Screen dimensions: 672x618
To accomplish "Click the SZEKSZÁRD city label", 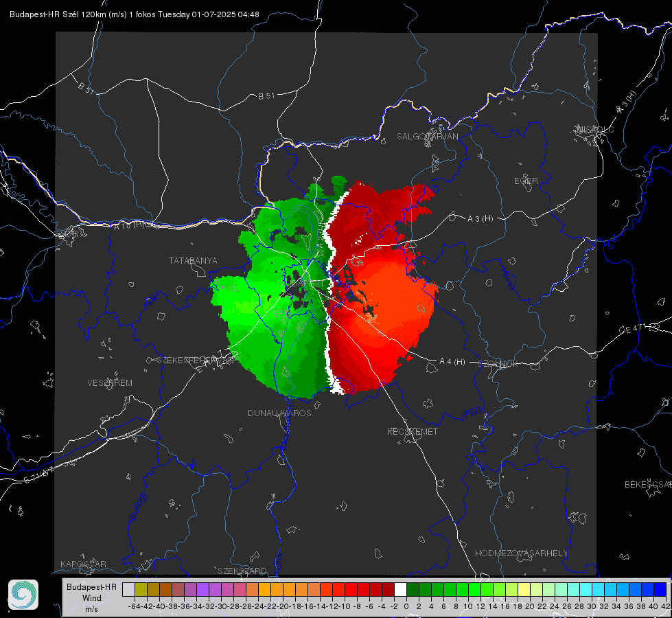I will (x=242, y=571).
